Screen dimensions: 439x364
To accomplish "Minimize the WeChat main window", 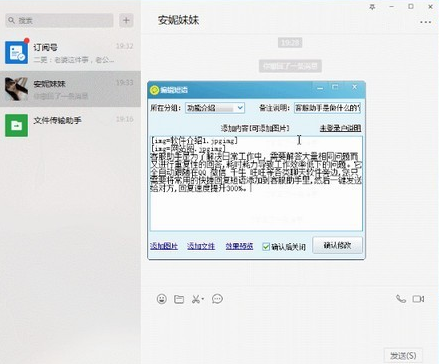I will pyautogui.click(x=392, y=7).
